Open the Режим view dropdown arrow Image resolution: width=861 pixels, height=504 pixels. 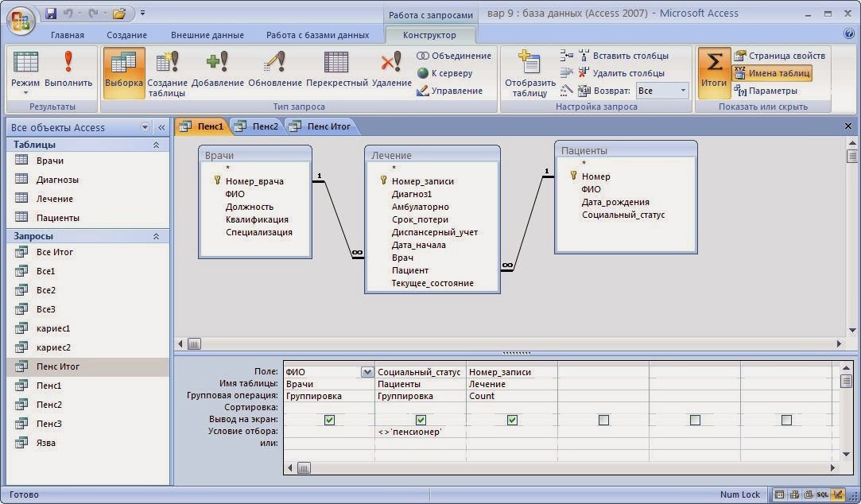click(x=25, y=93)
